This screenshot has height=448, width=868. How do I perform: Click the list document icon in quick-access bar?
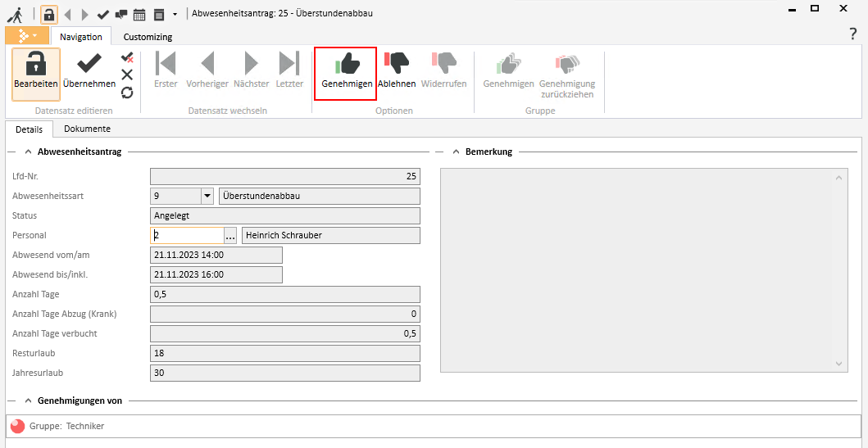(x=159, y=15)
